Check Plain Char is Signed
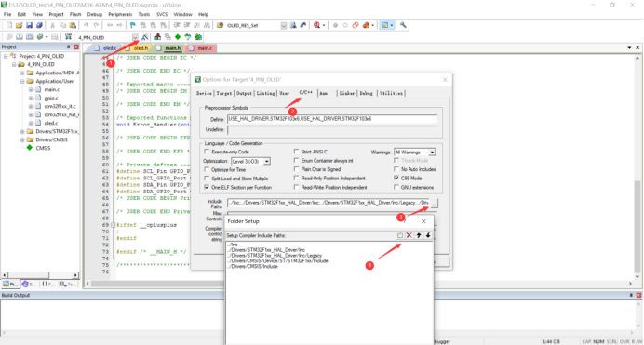This screenshot has width=644, height=345. coord(296,169)
